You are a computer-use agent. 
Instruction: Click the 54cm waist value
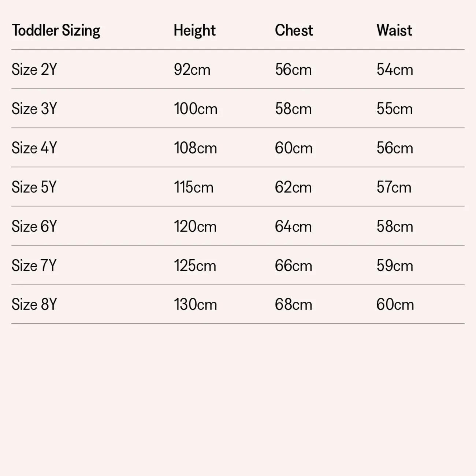pyautogui.click(x=394, y=70)
